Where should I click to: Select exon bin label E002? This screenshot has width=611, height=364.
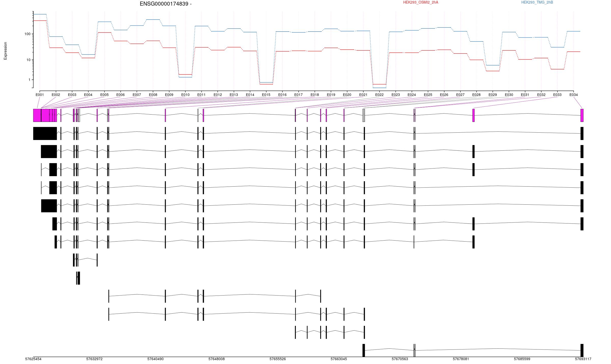point(56,95)
